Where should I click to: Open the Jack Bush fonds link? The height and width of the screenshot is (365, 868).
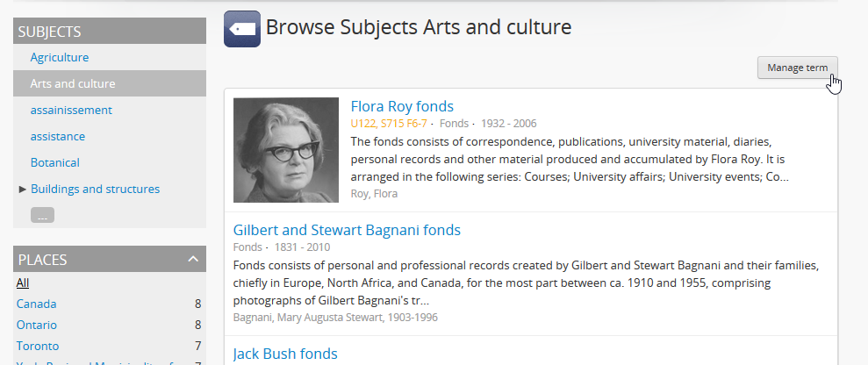coord(285,354)
